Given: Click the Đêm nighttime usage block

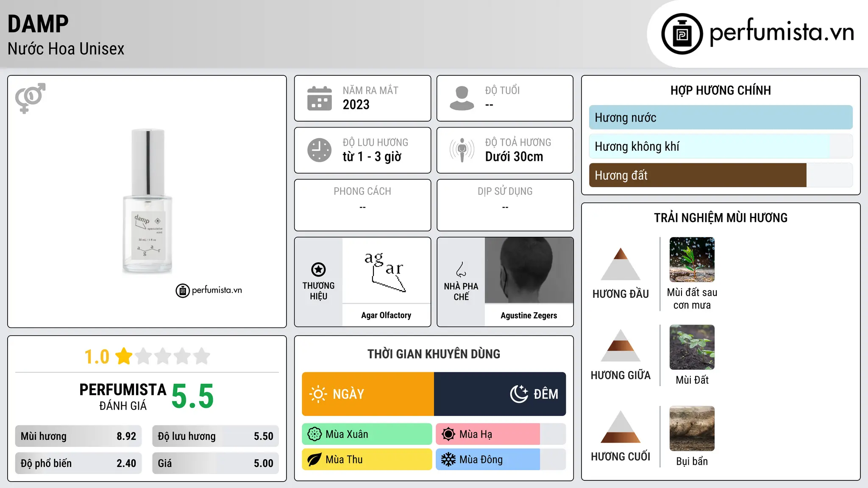Looking at the screenshot, I should pos(500,394).
